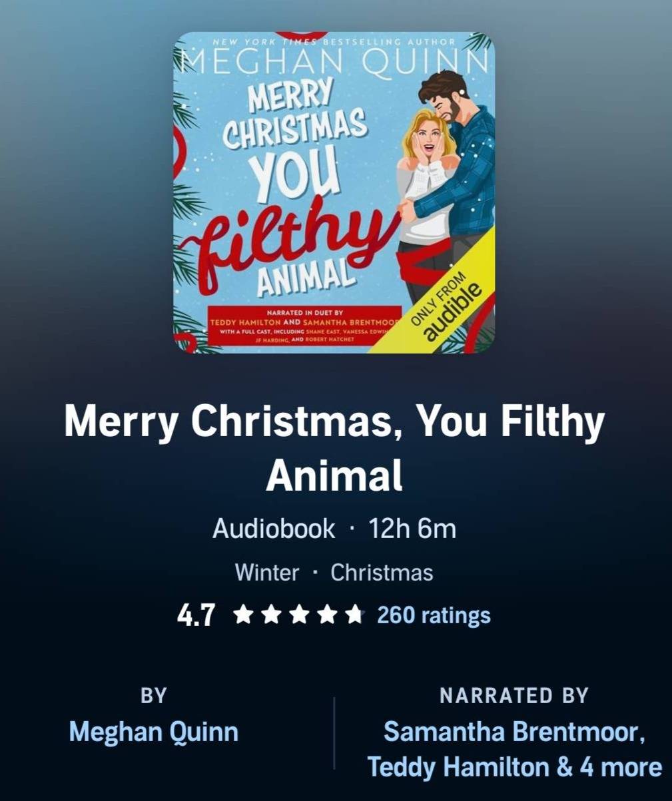
Task: Open author Meghan Quinn's page
Action: pyautogui.click(x=154, y=732)
